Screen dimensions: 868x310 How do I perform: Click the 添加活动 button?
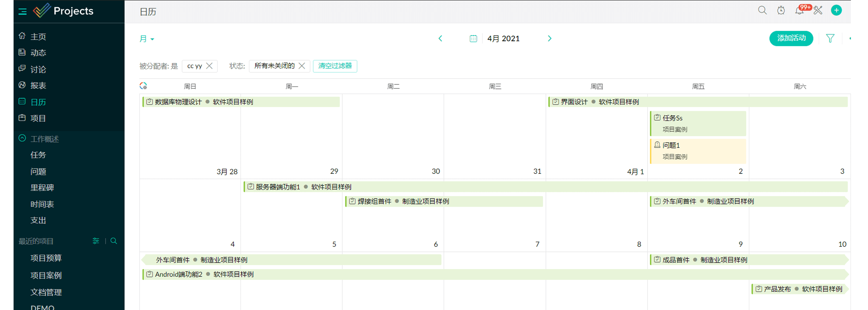tap(791, 39)
